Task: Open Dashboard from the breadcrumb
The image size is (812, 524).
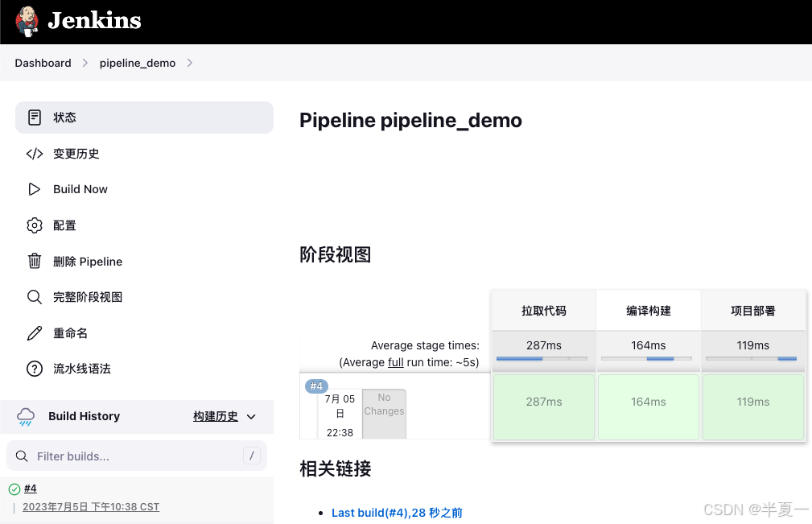Action: pyautogui.click(x=43, y=63)
